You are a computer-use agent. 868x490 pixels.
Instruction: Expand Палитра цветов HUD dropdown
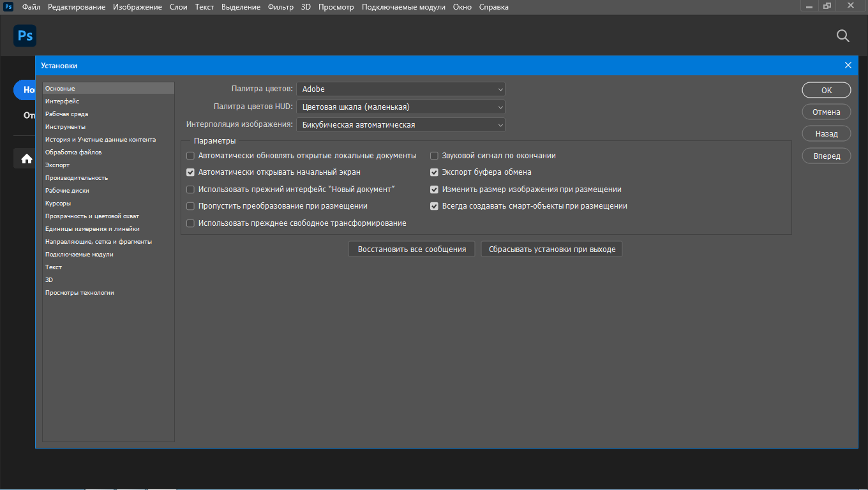tap(400, 107)
